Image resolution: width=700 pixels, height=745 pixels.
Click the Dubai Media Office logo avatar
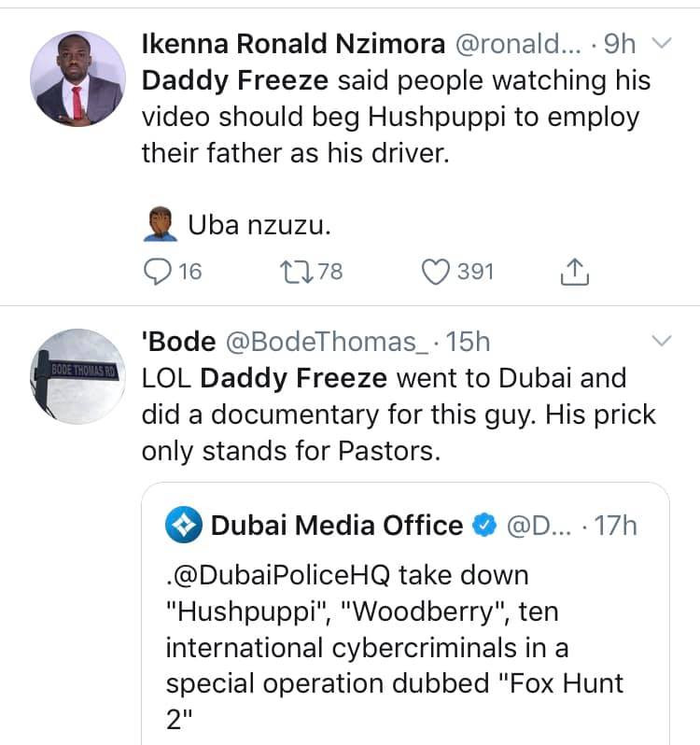tap(184, 525)
